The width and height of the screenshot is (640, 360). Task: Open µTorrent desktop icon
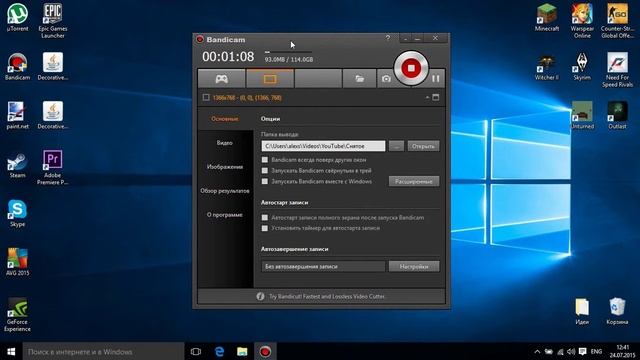(18, 17)
